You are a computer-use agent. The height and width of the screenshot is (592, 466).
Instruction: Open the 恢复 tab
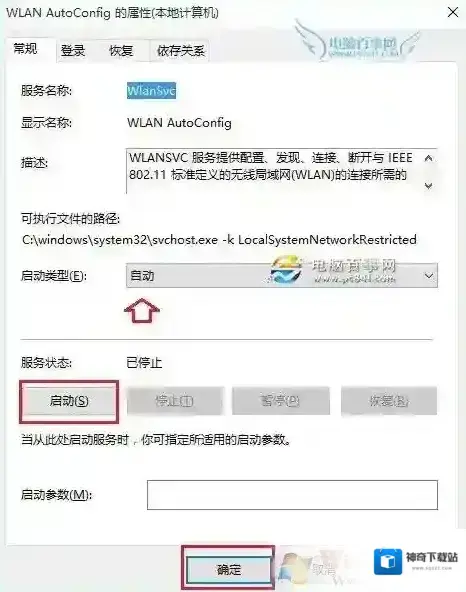coord(121,51)
